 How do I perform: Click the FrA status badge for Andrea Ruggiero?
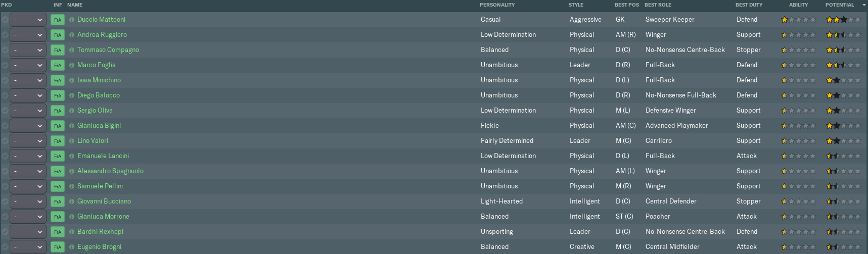58,35
